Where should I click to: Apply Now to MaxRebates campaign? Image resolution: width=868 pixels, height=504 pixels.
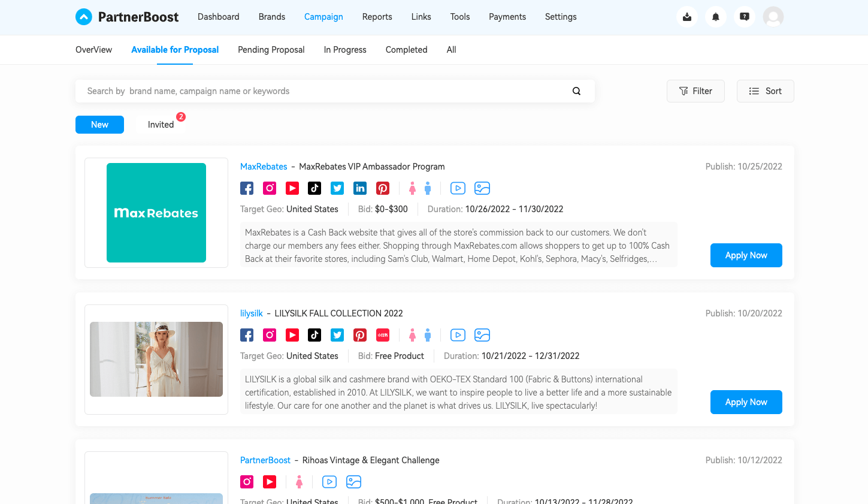pyautogui.click(x=746, y=255)
